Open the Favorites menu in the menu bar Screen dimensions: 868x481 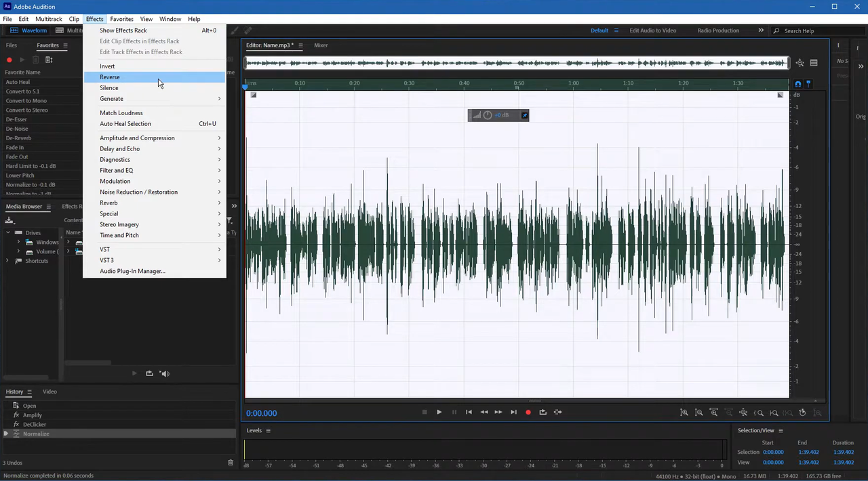pos(121,19)
